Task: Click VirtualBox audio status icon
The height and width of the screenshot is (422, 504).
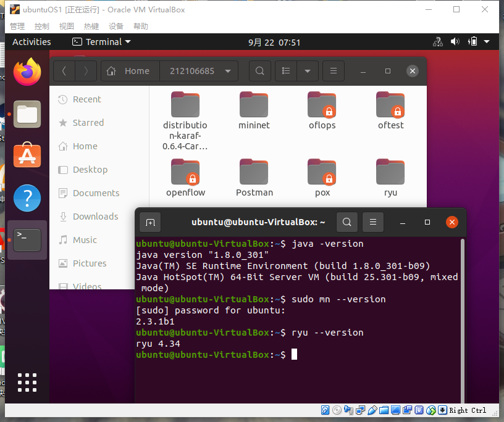Action: (x=348, y=410)
